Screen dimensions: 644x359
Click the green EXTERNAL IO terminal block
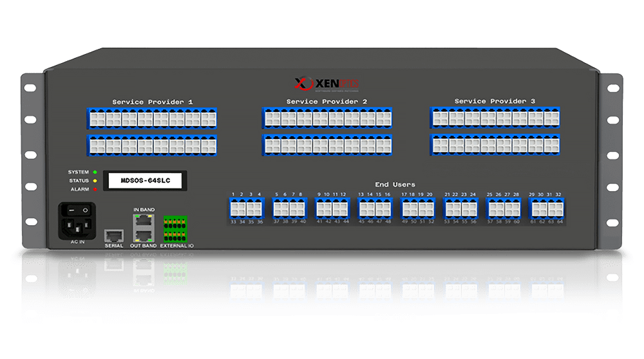click(176, 229)
